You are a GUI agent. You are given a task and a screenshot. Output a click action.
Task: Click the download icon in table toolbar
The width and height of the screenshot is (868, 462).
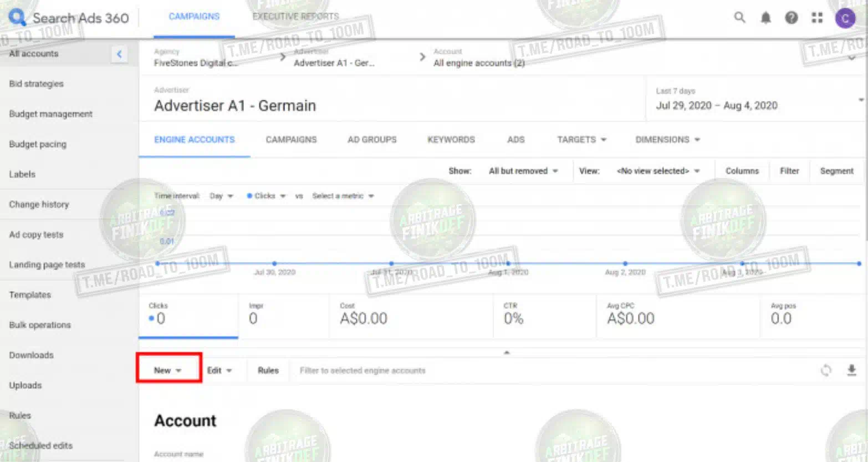[851, 370]
